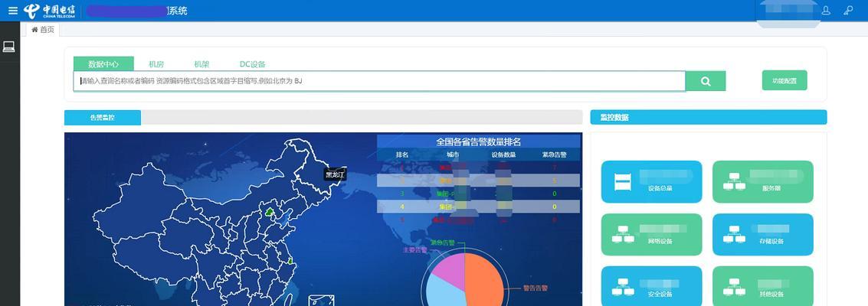Open the 其他设备 card
This screenshot has width=868, height=306.
pos(763,286)
